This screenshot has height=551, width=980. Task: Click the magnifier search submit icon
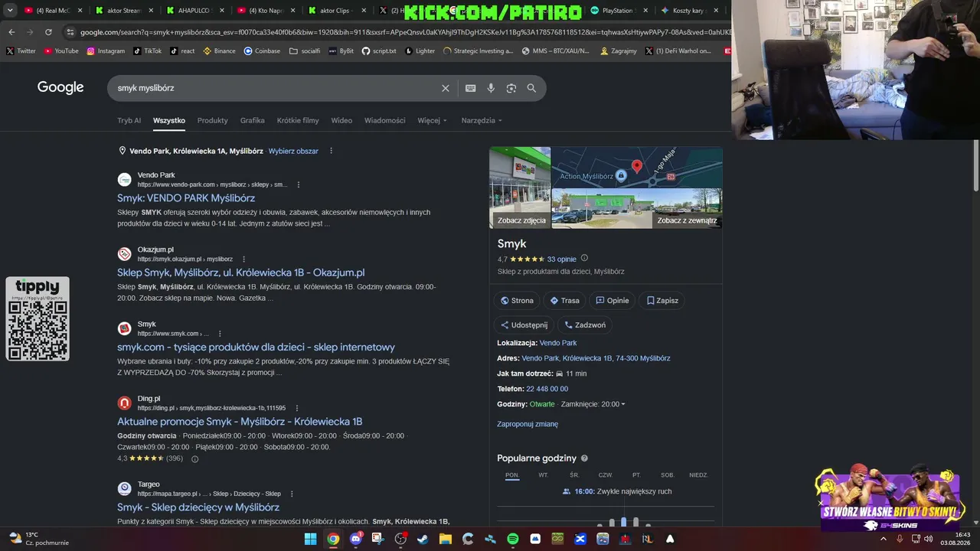[x=531, y=88]
